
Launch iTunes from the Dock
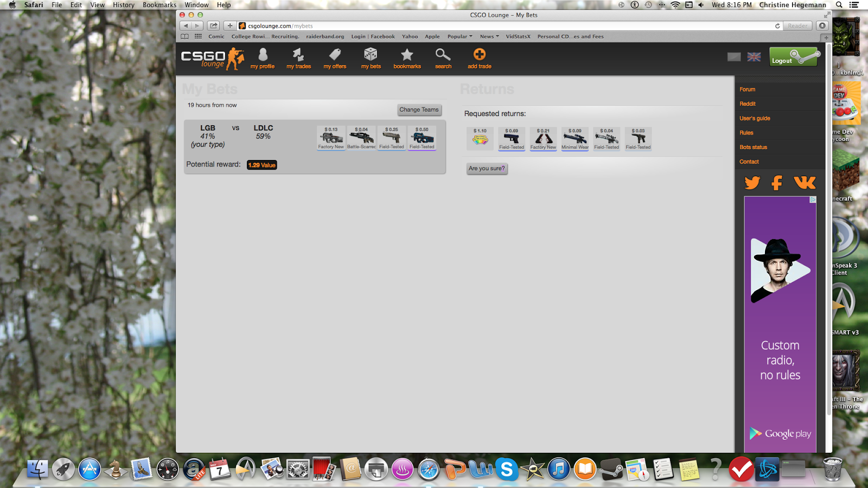pyautogui.click(x=559, y=469)
